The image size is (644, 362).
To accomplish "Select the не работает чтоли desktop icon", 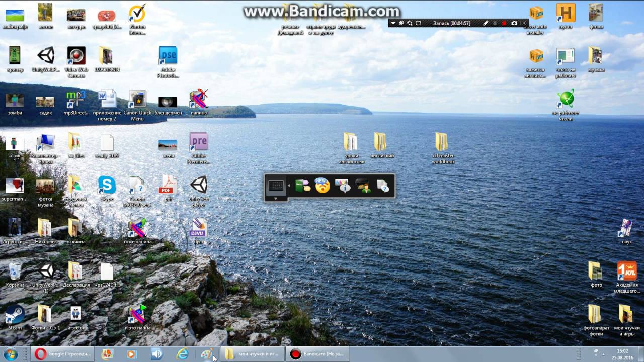I will (x=566, y=105).
